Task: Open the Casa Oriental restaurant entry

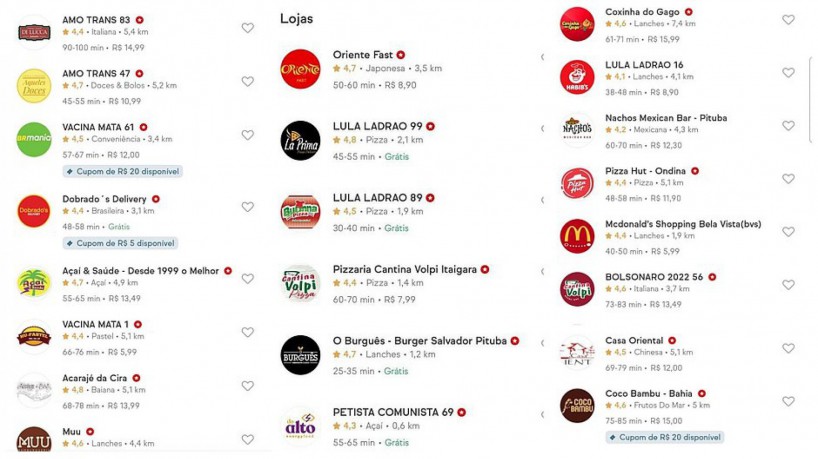Action: (x=634, y=341)
